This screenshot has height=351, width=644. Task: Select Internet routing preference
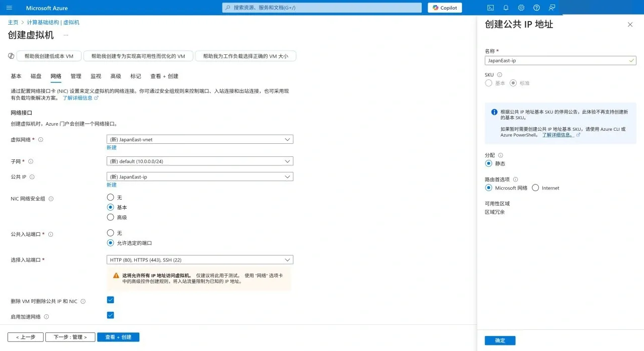click(535, 188)
